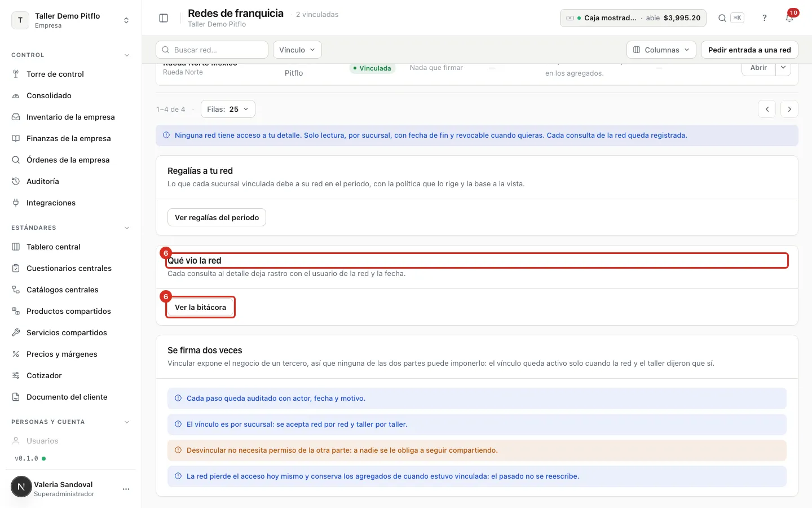812x508 pixels.
Task: Open the options menu beside Valeria Sandoval
Action: tap(126, 489)
